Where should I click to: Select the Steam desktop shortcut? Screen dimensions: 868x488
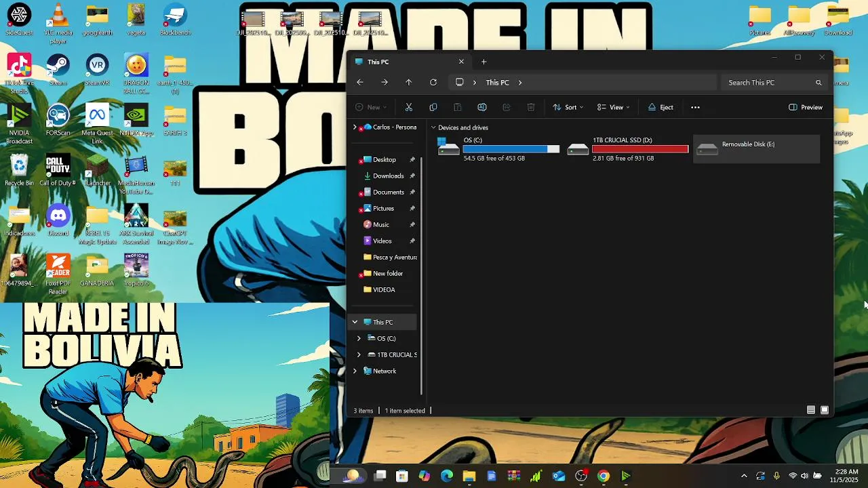58,70
